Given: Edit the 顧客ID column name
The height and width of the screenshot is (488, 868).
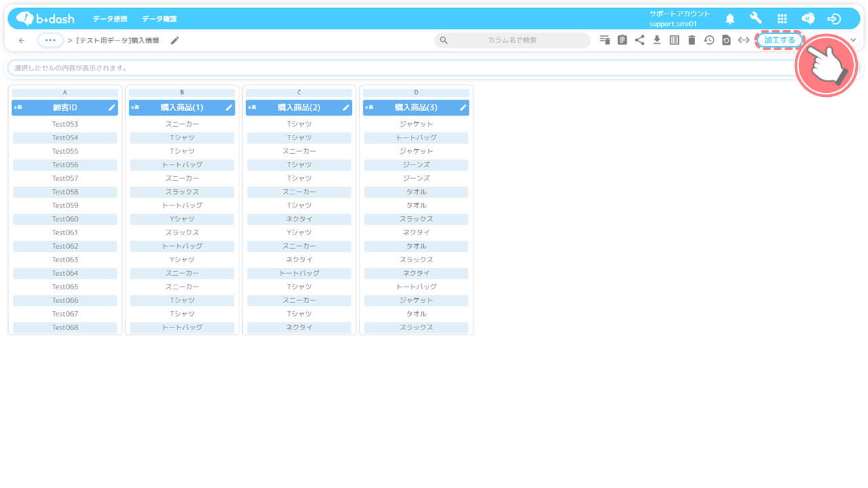Looking at the screenshot, I should pos(112,107).
